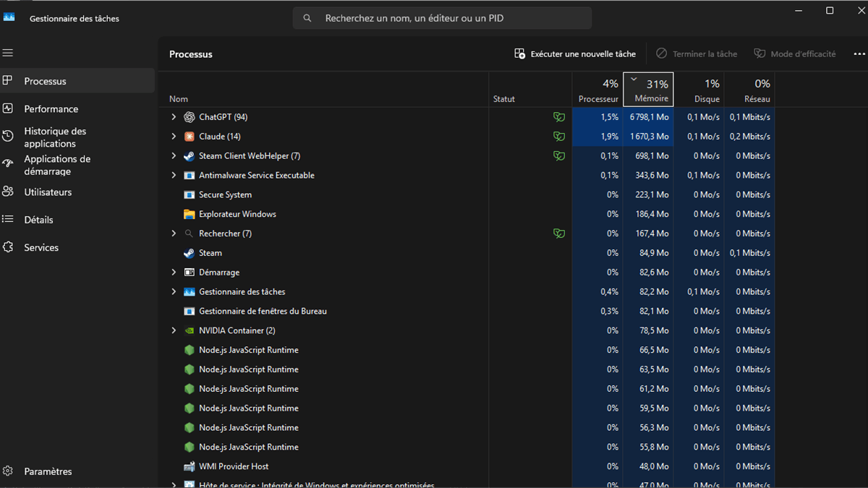868x488 pixels.
Task: Select the 6 798,1 Mo memory cell
Action: click(648, 117)
